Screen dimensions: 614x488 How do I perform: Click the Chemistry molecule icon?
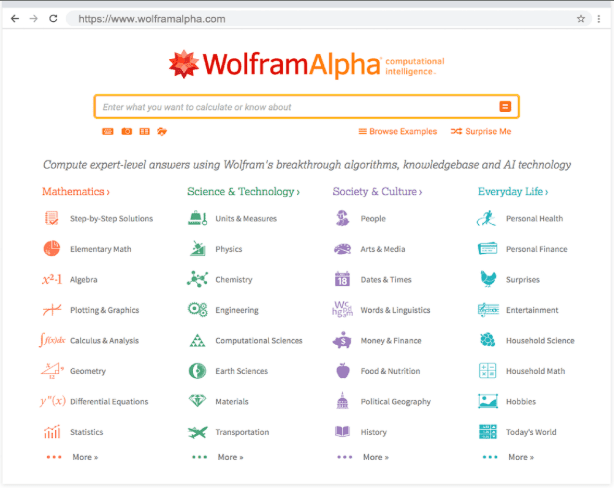point(197,280)
